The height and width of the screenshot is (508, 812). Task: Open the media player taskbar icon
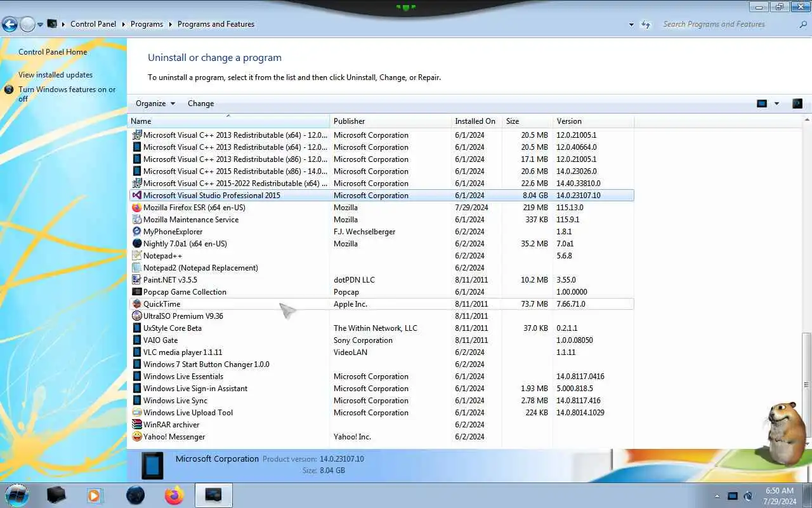point(95,495)
